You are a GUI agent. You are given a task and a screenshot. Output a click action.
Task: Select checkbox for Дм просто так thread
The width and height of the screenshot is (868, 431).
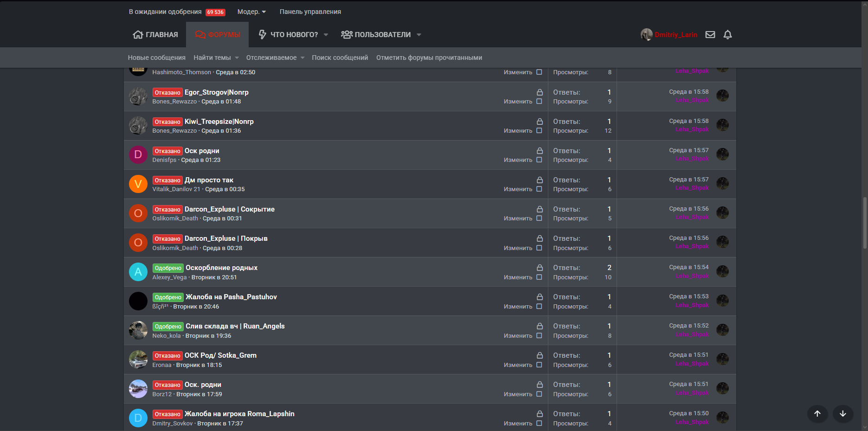[x=539, y=189]
